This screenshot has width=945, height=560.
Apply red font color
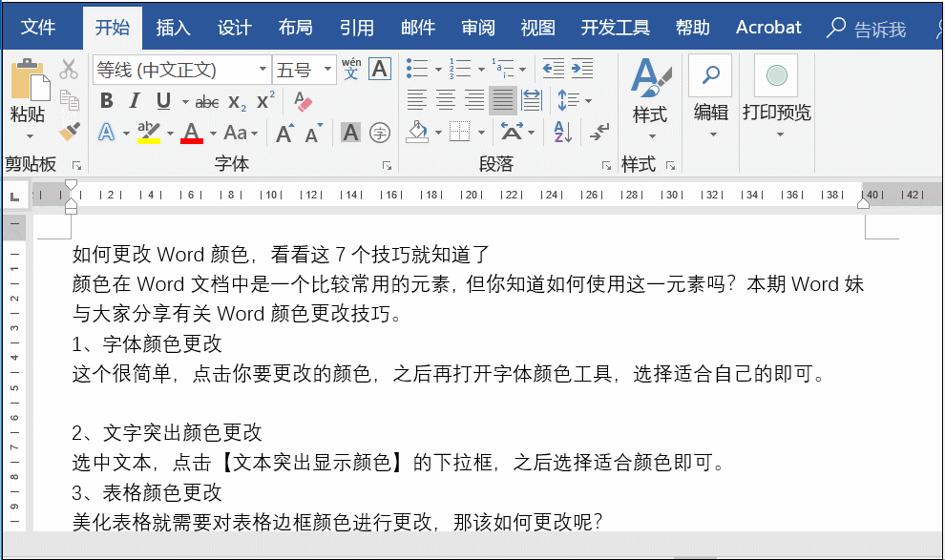coord(192,133)
